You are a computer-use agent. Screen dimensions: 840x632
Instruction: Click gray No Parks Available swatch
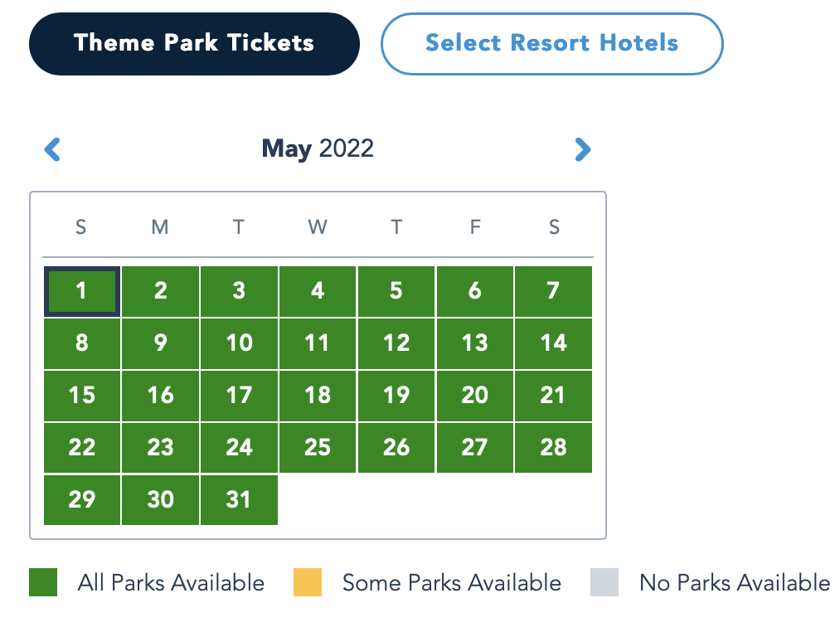tap(605, 582)
